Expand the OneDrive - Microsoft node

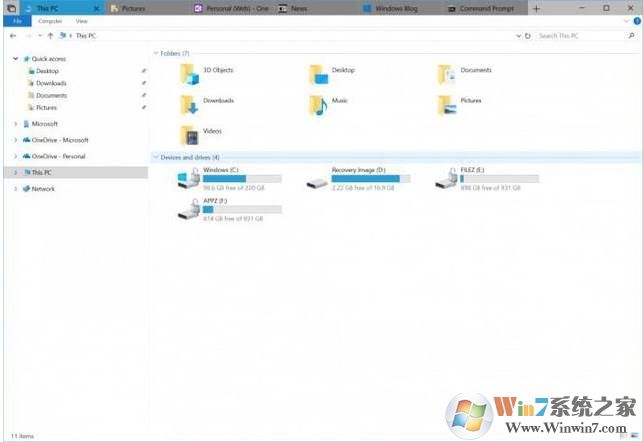click(15, 140)
